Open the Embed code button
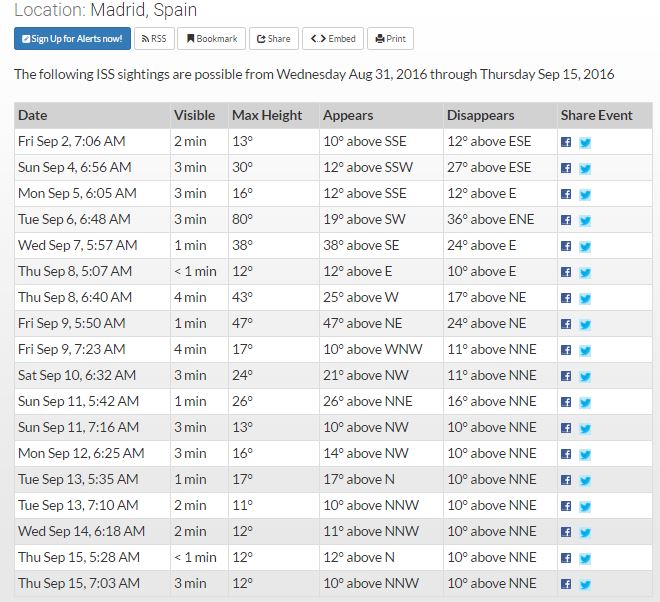The height and width of the screenshot is (602, 660). [x=333, y=39]
